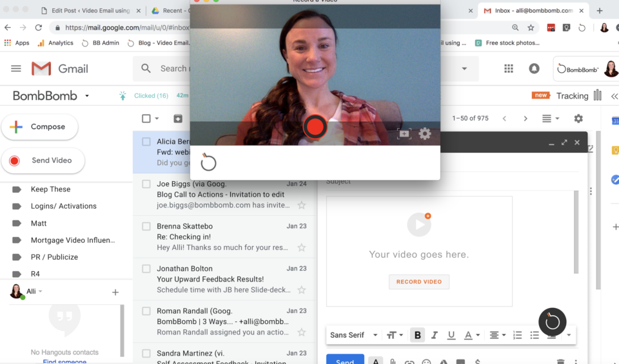Screen dimensions: 619x364
Task: Start recording with the red record button
Action: (x=315, y=127)
